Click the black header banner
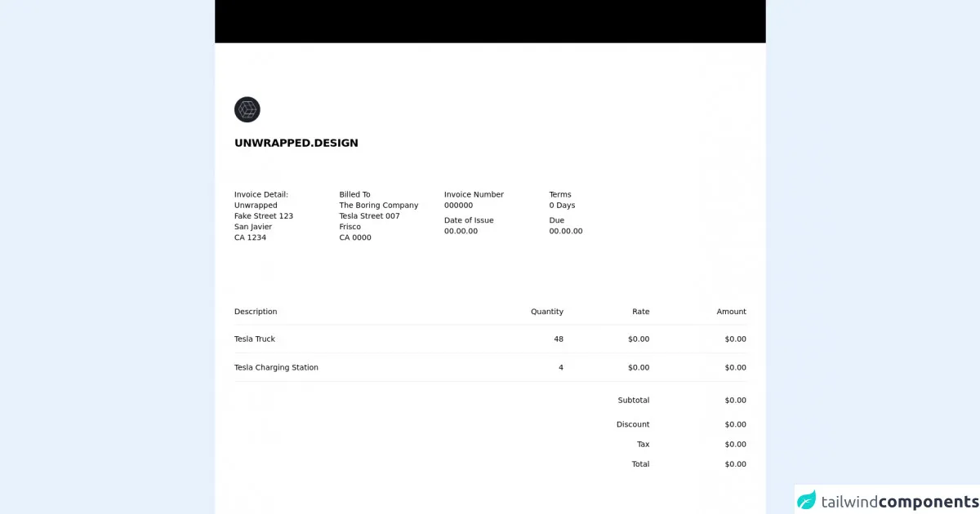The height and width of the screenshot is (514, 980). (x=490, y=21)
